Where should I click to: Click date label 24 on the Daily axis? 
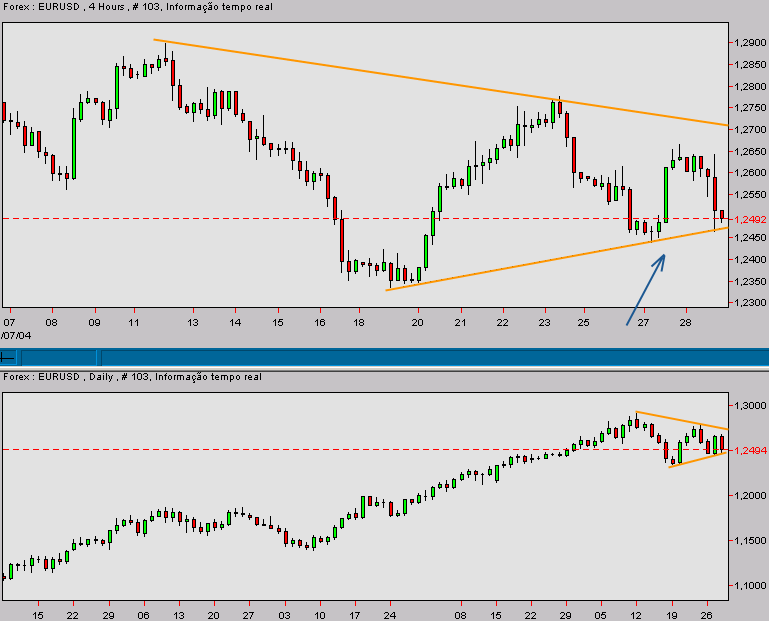[x=390, y=615]
